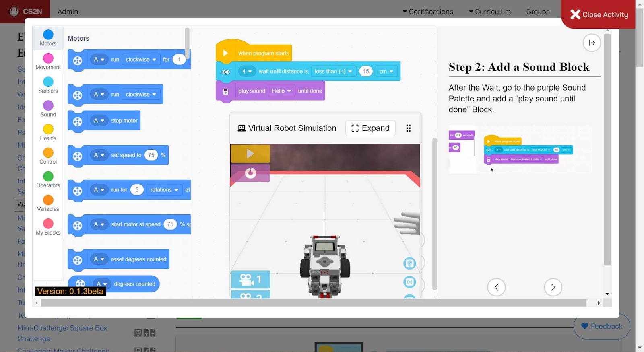Viewport: 644px width, 352px height.
Task: Click the 'Version: 0.1.3beta' label
Action: (x=70, y=291)
